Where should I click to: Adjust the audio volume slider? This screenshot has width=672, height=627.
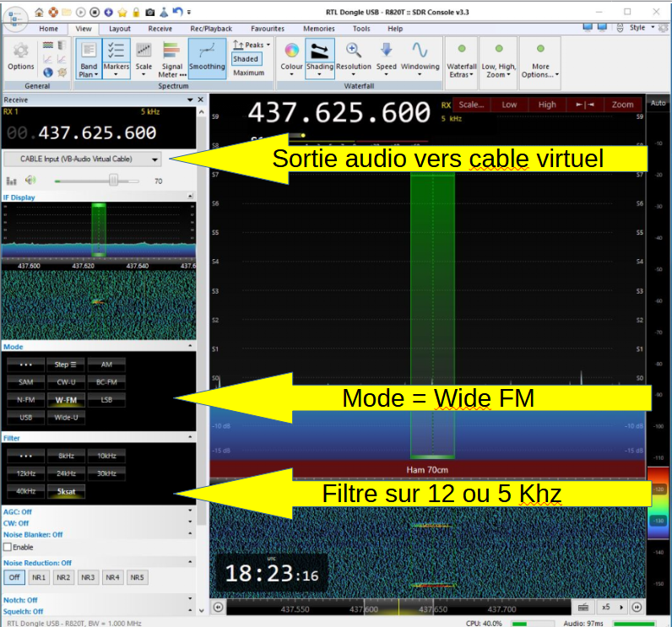(112, 180)
